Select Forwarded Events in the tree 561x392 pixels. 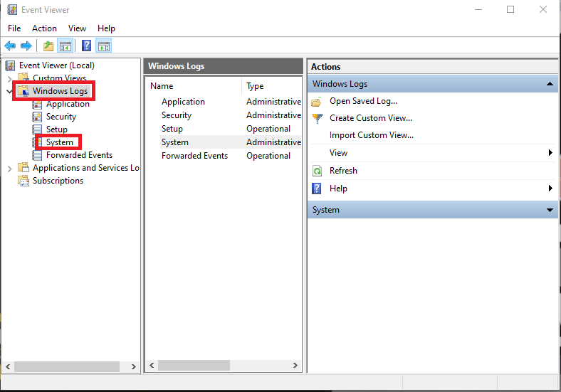click(x=80, y=155)
